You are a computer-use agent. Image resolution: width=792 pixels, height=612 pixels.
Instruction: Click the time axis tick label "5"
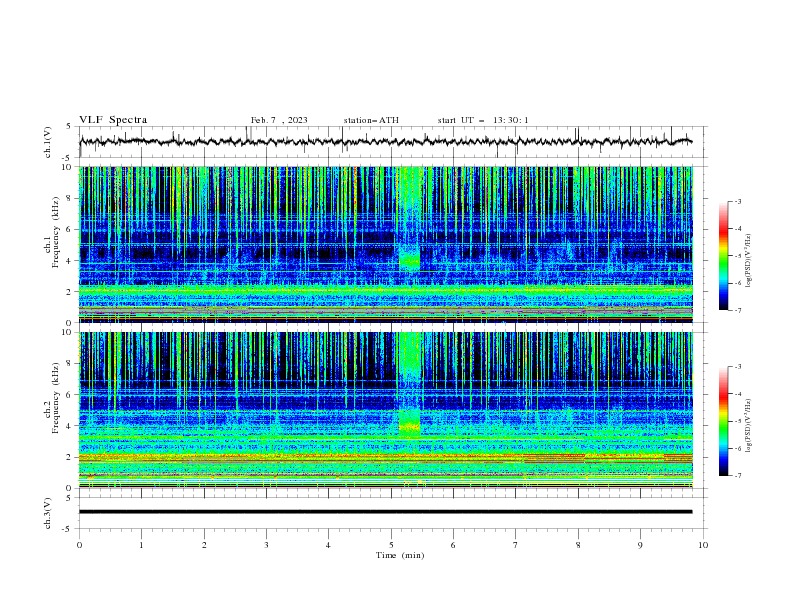point(391,545)
